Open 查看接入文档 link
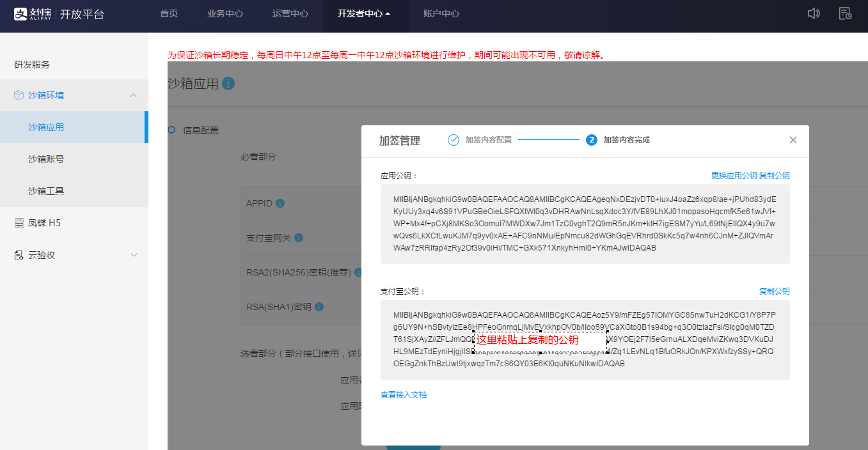The width and height of the screenshot is (868, 450). point(403,394)
